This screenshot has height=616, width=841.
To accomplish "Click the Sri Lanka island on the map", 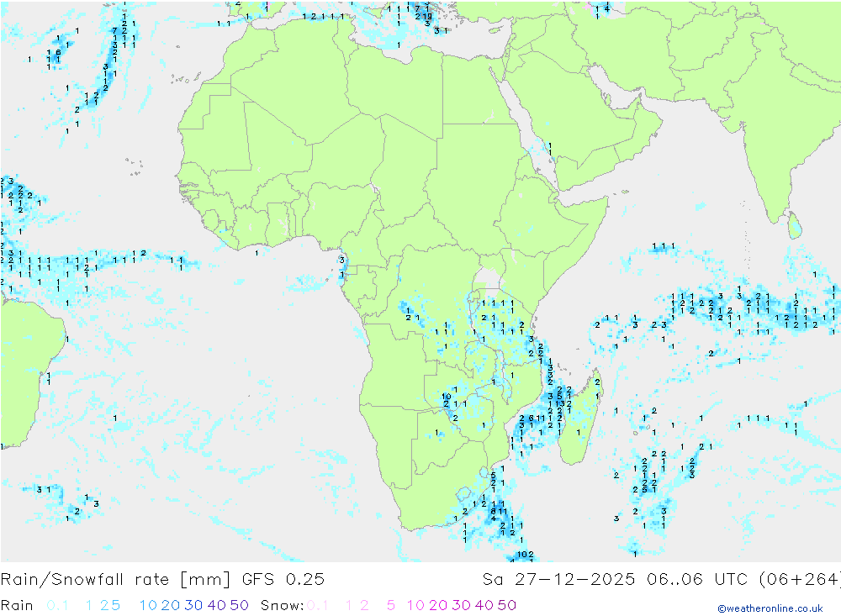I will (x=795, y=225).
